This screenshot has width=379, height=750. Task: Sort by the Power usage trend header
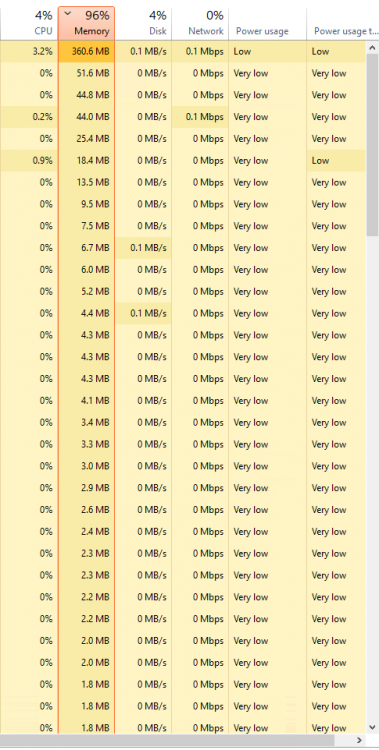[x=343, y=23]
